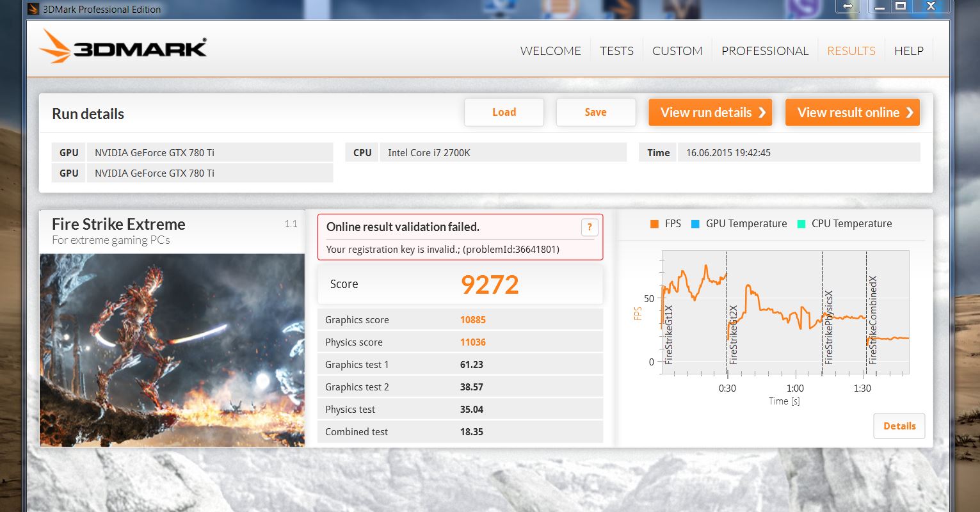Select the FireStrikeGt2X marker on chart
Image resolution: width=980 pixels, height=512 pixels.
tap(734, 335)
